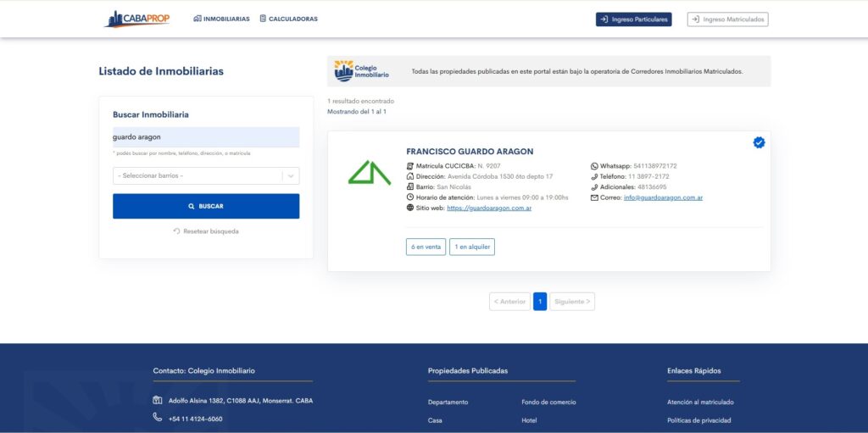This screenshot has width=868, height=433.
Task: Click the Ingreso Matriculados button
Action: tap(727, 19)
